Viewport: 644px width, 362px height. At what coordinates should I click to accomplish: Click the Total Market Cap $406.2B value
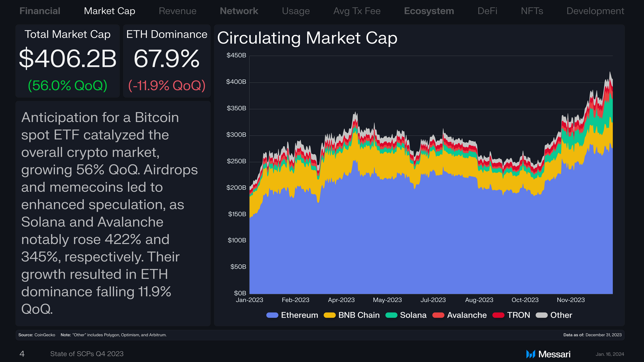click(68, 59)
